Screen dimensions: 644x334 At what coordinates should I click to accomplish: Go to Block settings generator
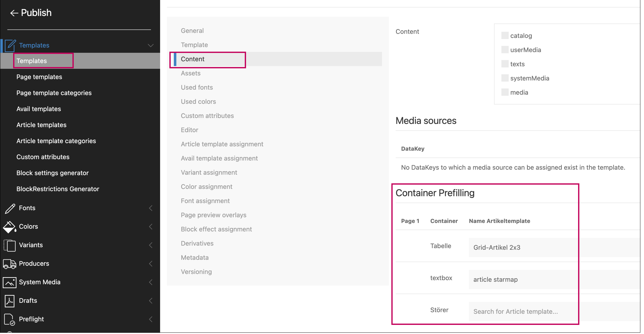pos(53,173)
